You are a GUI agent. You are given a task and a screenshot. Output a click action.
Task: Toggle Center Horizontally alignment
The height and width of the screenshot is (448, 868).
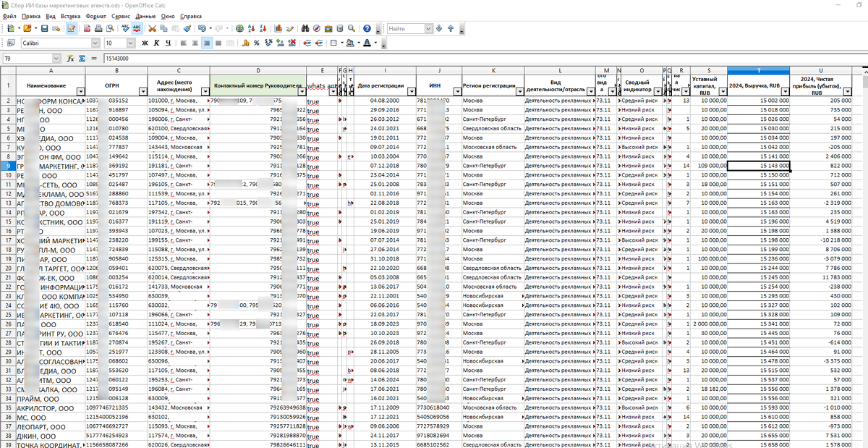195,43
